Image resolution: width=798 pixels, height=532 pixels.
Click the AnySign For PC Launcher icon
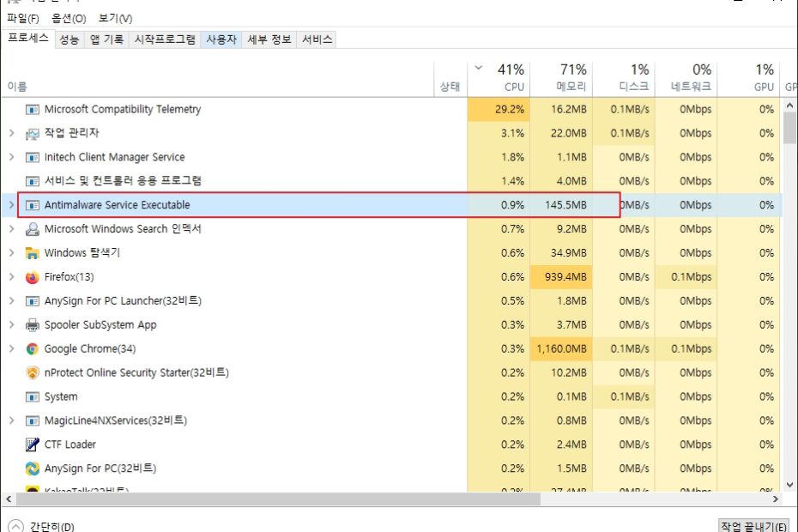click(32, 301)
